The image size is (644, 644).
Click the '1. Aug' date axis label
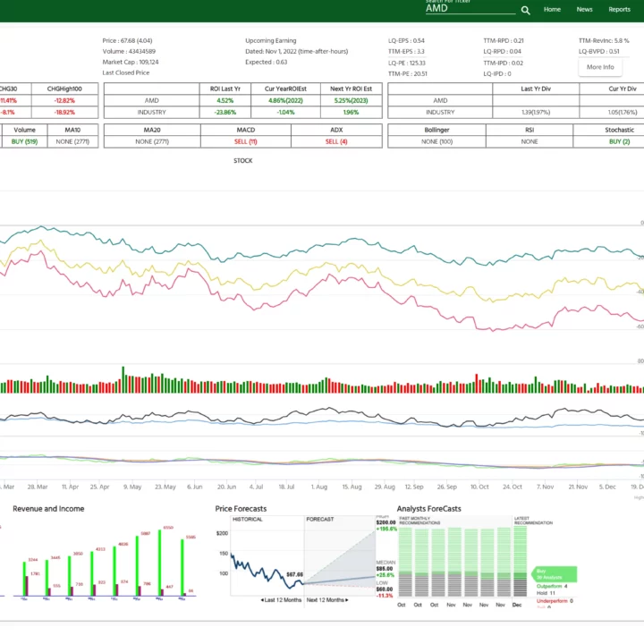(x=319, y=487)
